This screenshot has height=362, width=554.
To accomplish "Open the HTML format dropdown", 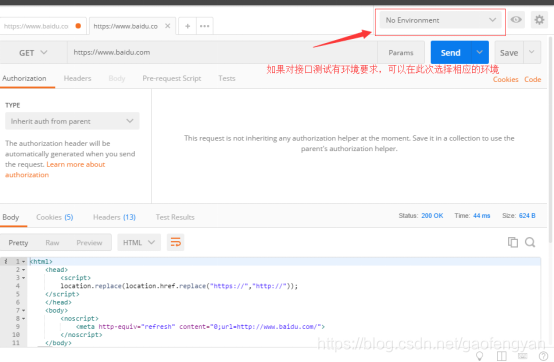I will pos(139,242).
